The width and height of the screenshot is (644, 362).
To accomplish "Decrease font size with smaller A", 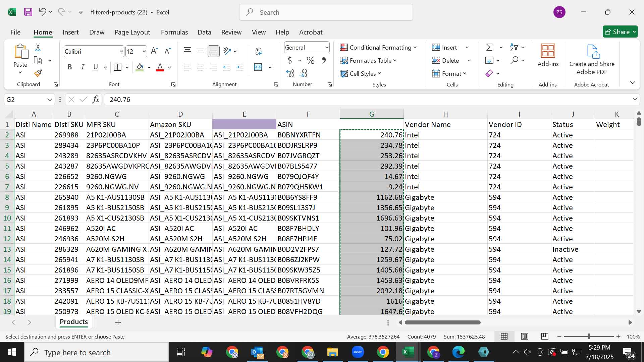I will (168, 51).
